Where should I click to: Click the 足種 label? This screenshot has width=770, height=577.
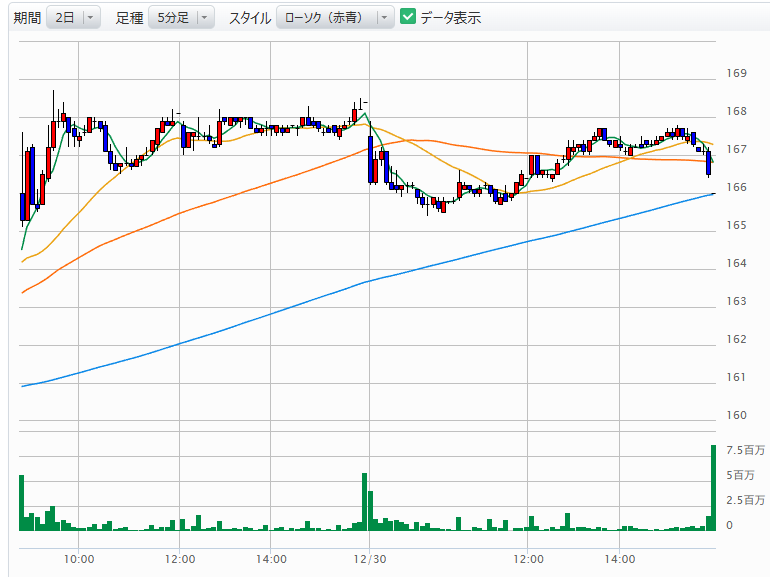(x=129, y=18)
